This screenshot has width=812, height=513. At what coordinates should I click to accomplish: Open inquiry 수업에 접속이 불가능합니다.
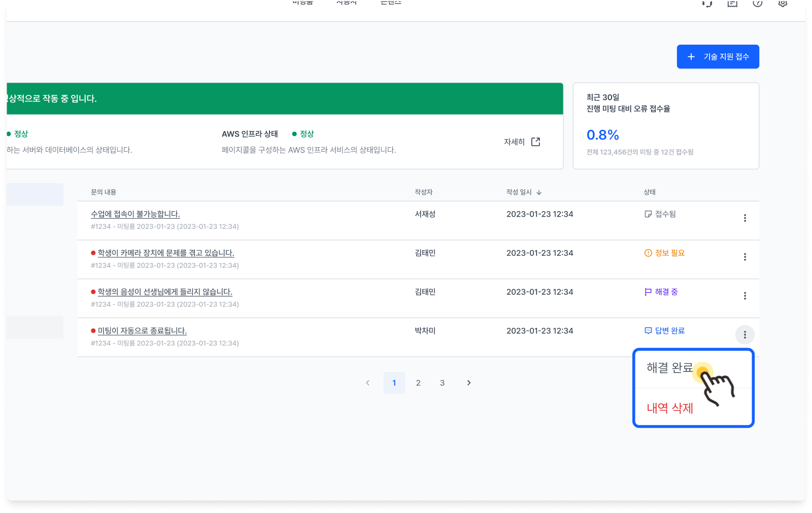(x=136, y=214)
